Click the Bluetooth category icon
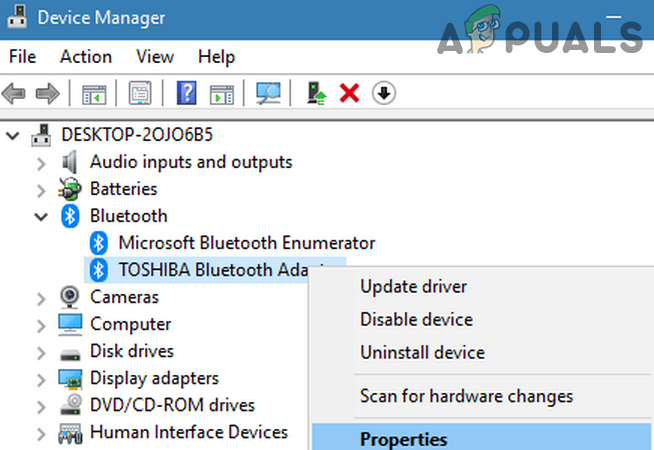 click(x=70, y=216)
